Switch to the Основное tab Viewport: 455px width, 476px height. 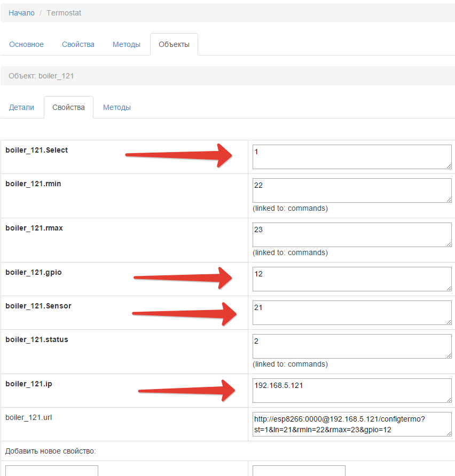click(26, 44)
